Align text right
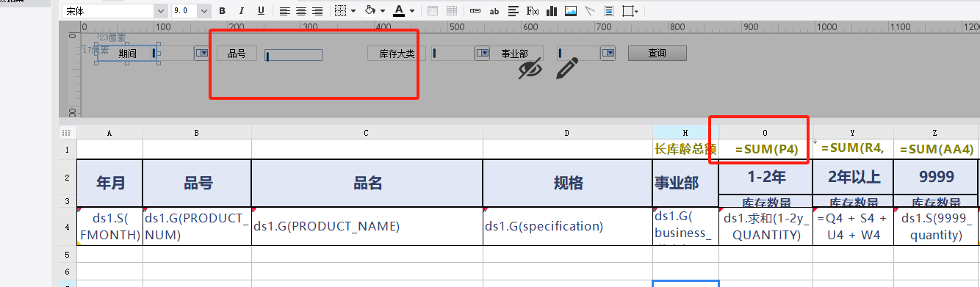 point(317,11)
